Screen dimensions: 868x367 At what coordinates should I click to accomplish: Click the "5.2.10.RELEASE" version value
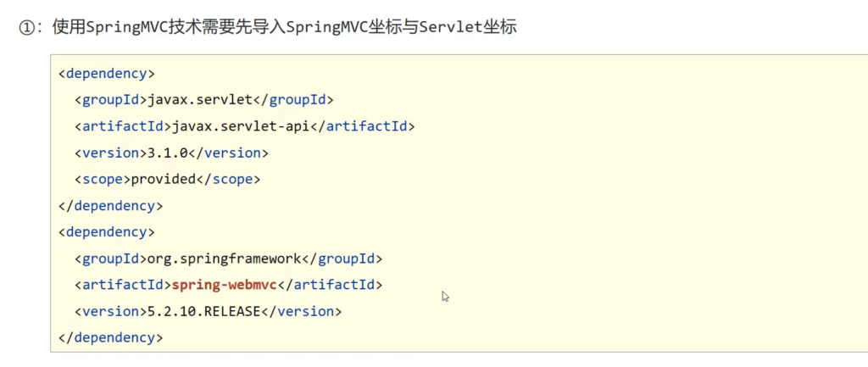pyautogui.click(x=204, y=311)
